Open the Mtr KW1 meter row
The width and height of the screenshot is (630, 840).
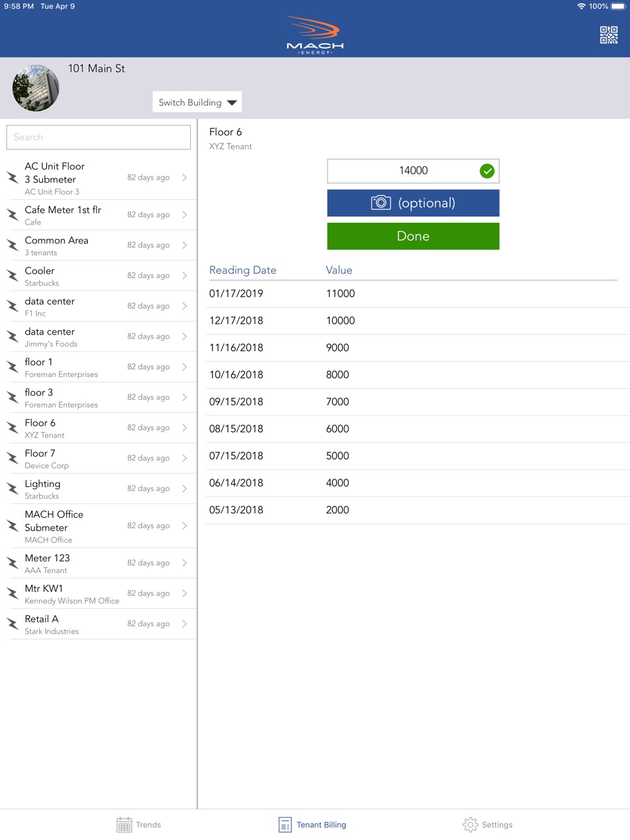98,593
